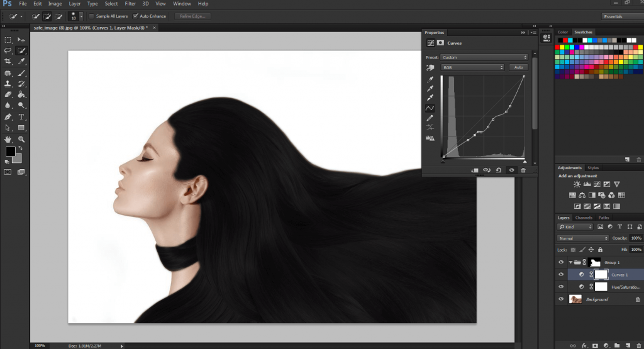Select the Blur tool
Screen dimensions: 644x349
point(8,105)
